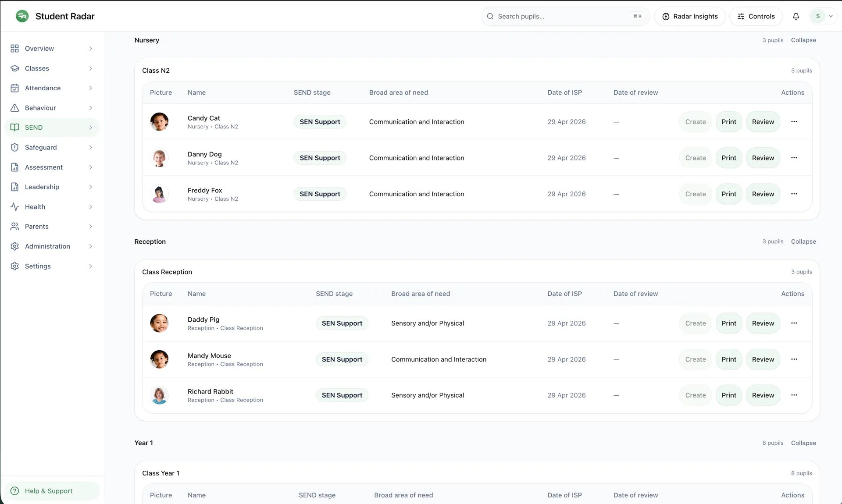Open the Parents menu item
The height and width of the screenshot is (504, 842).
(52, 227)
